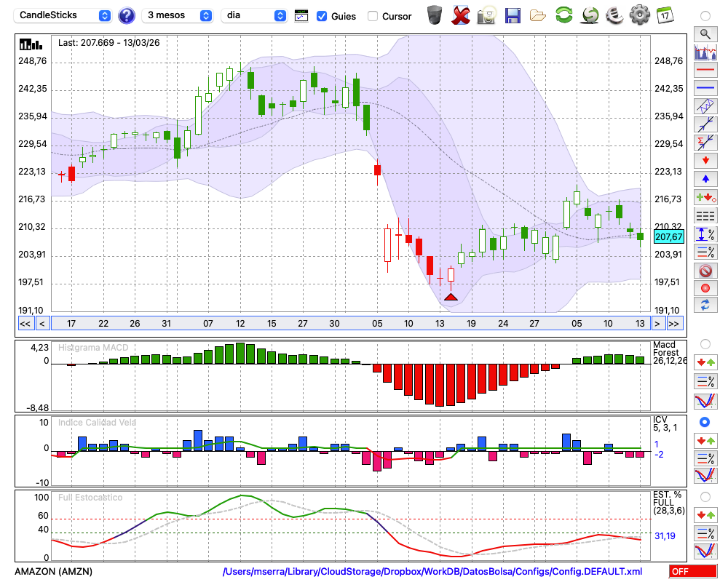Screen dimensions: 728x582
Task: Click the floppy disk save icon
Action: [x=513, y=15]
